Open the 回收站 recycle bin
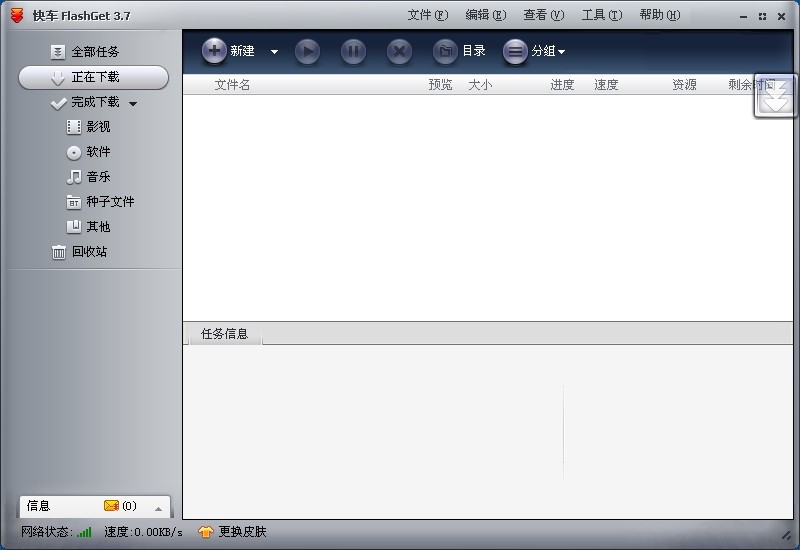This screenshot has width=800, height=550. tap(89, 252)
